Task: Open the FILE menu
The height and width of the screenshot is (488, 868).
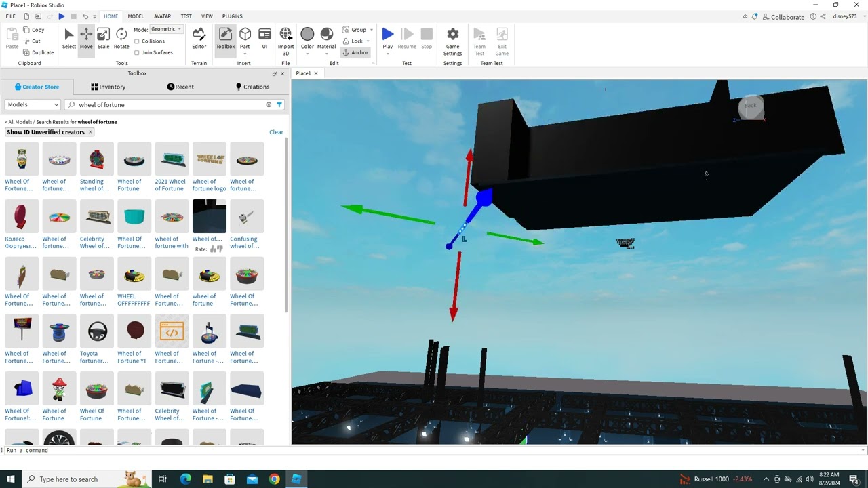Action: click(x=11, y=16)
